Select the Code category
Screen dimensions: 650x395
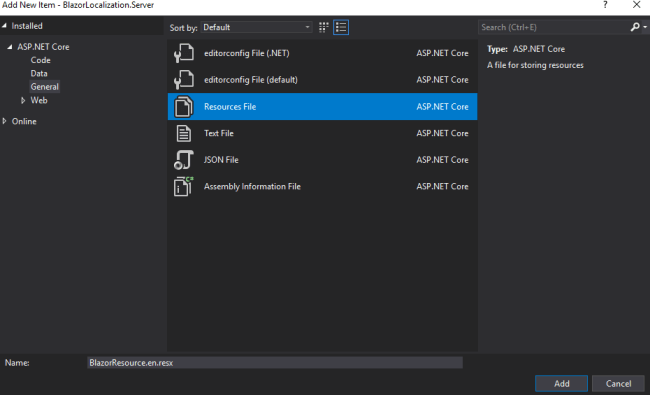point(40,60)
